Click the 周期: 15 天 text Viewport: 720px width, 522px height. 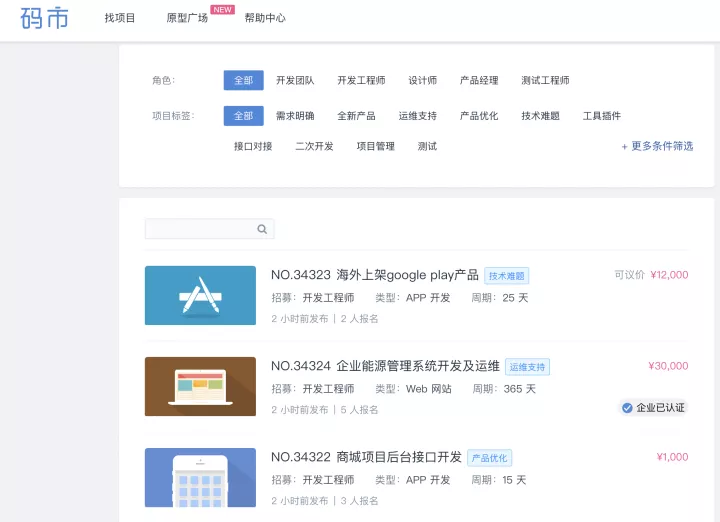click(499, 480)
